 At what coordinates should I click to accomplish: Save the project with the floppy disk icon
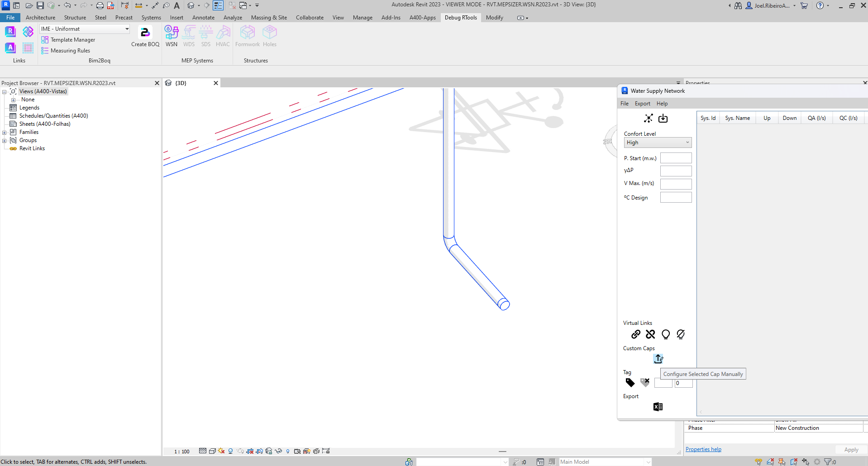tap(40, 5)
